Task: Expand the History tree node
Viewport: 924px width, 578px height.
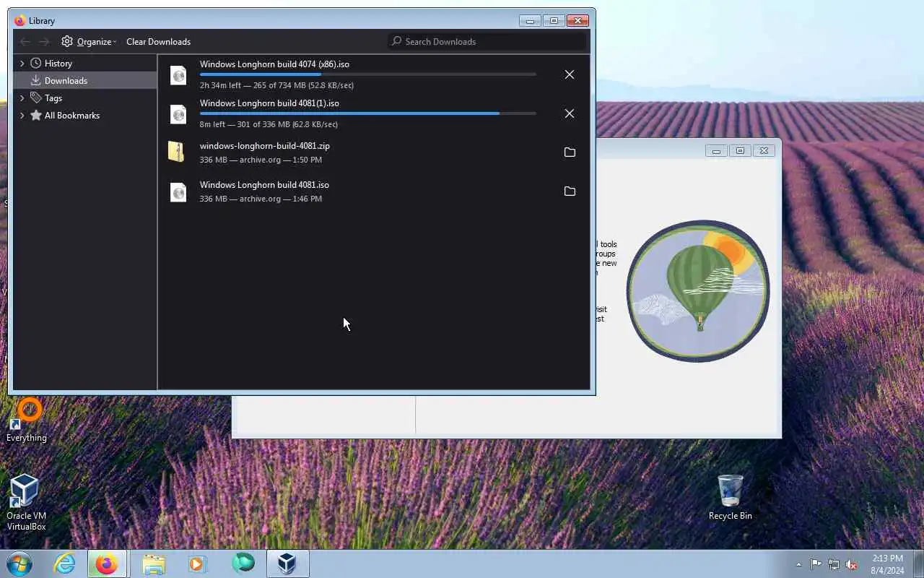Action: [22, 63]
